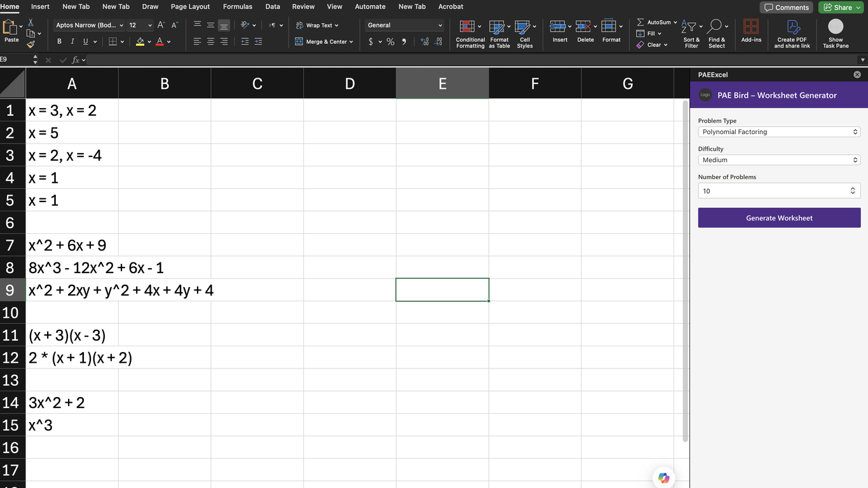The image size is (868, 488).
Task: Expand the Merge & Center dropdown
Action: pos(351,42)
